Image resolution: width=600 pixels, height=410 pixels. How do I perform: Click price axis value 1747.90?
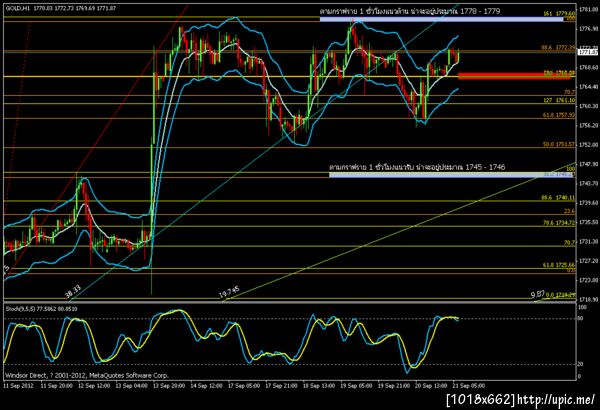click(x=588, y=164)
